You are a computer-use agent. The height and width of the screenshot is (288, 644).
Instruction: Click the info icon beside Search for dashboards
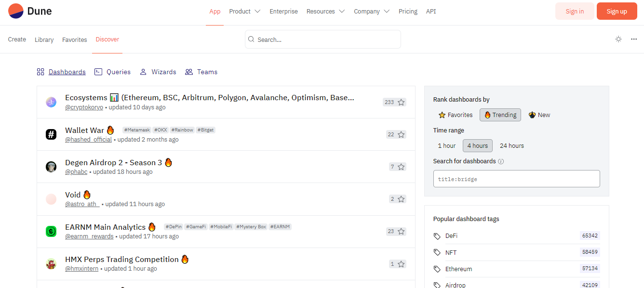tap(501, 161)
